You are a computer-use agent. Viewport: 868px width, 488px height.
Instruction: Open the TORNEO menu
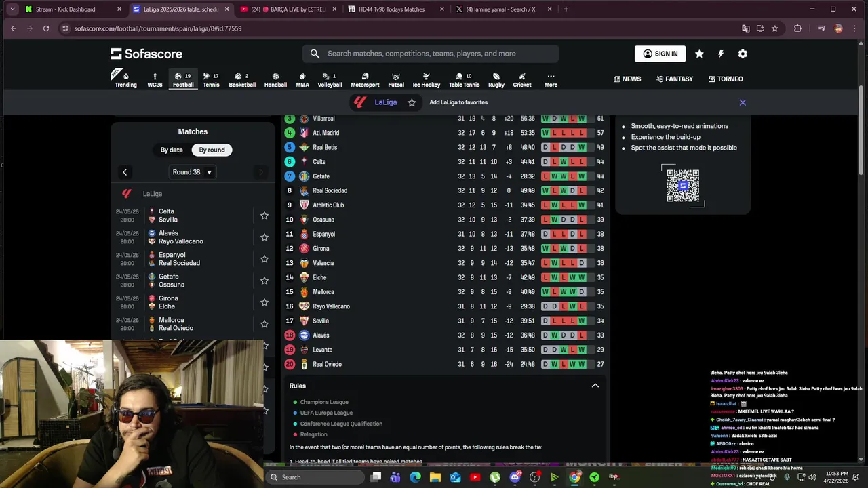pos(726,79)
